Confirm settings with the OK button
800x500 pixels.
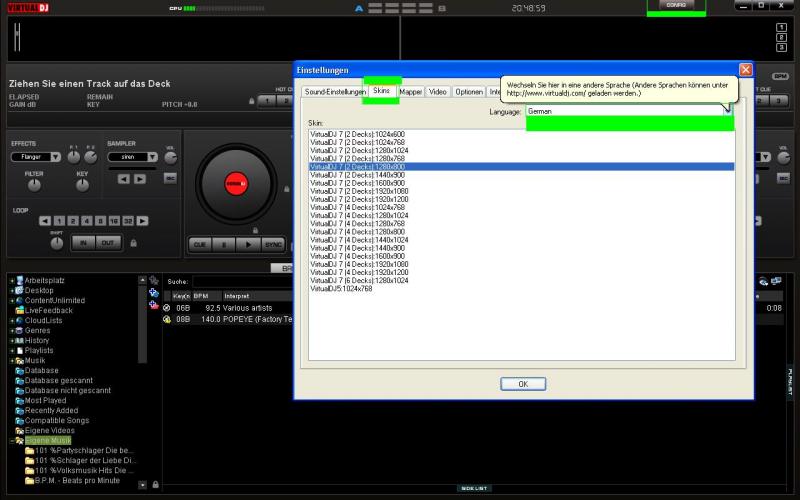click(x=523, y=384)
